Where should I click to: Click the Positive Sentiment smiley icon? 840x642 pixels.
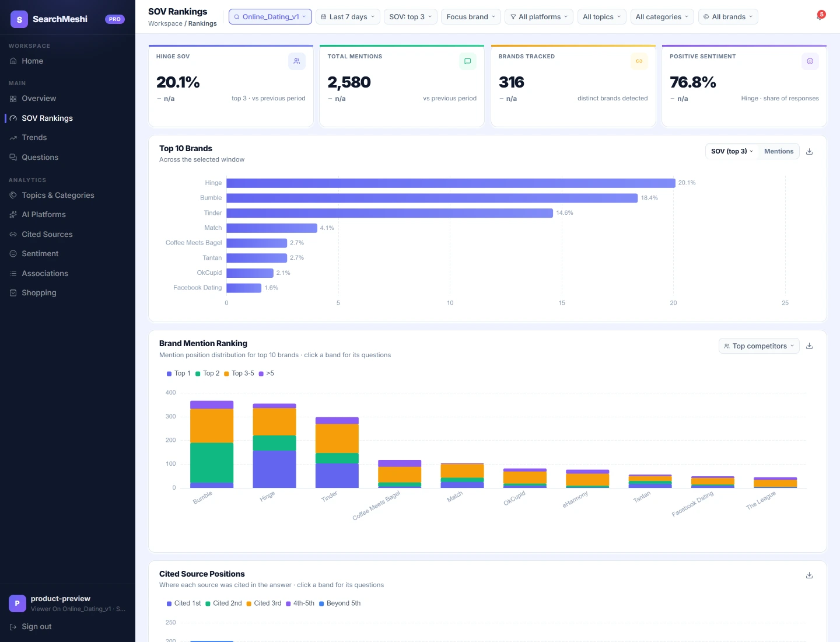pyautogui.click(x=810, y=61)
